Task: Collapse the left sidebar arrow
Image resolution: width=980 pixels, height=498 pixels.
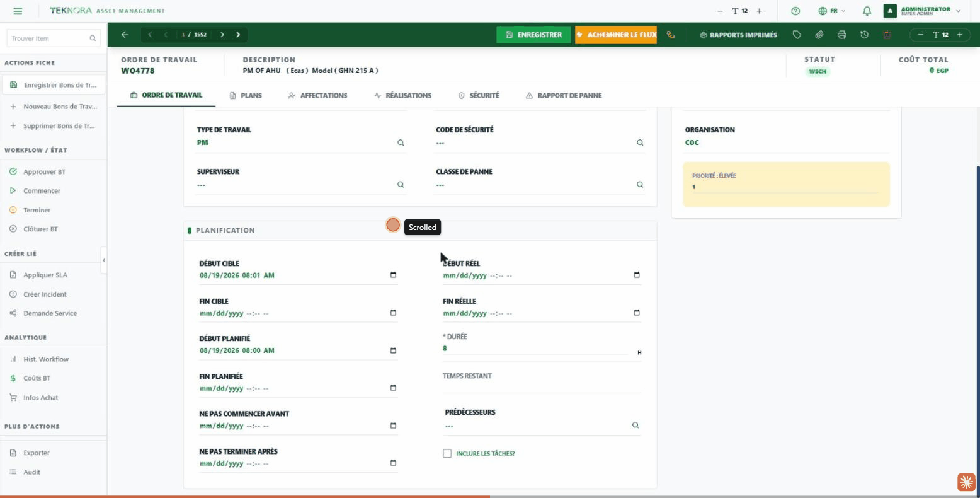Action: pos(104,260)
